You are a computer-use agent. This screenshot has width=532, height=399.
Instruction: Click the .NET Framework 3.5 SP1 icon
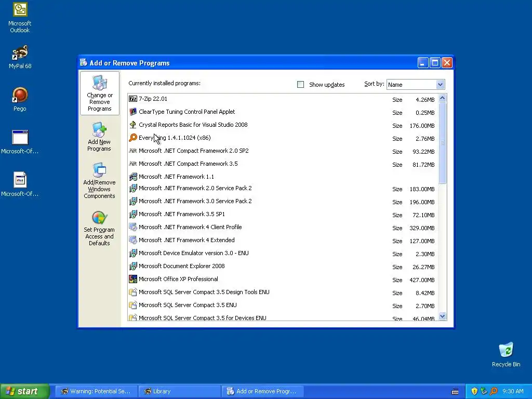pos(133,214)
